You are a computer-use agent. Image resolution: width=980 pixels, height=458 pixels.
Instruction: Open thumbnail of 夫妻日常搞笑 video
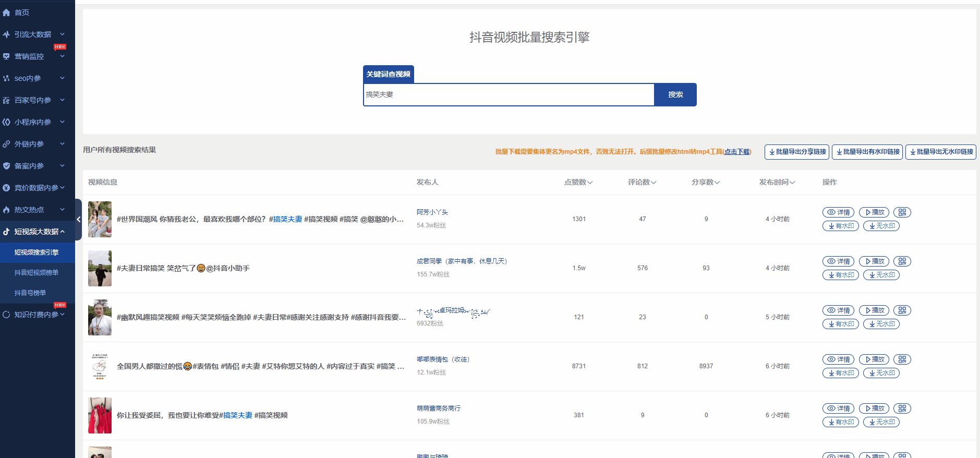[100, 268]
